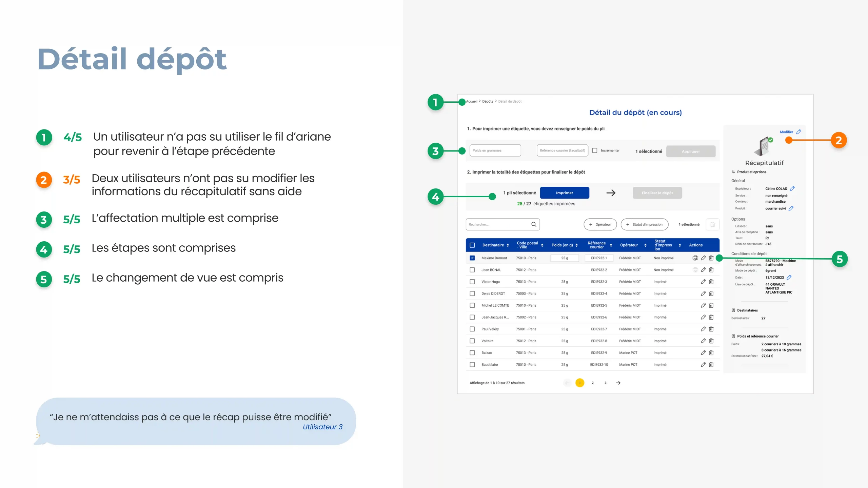Click Modifier link in Récapitulatif panel
This screenshot has height=488, width=868.
pyautogui.click(x=786, y=132)
